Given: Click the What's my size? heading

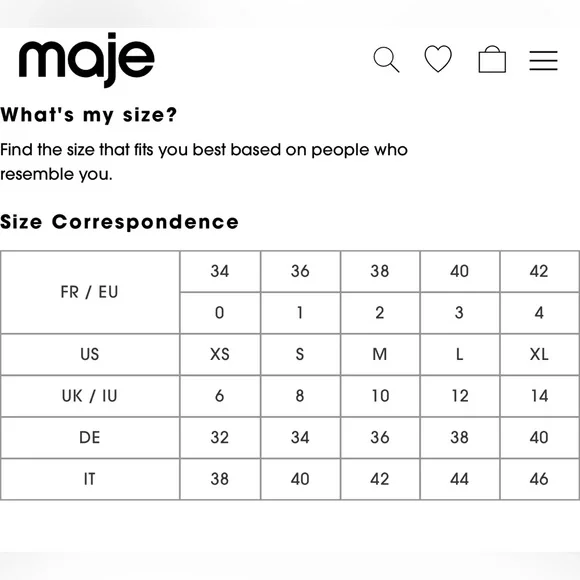Looking at the screenshot, I should coord(89,115).
